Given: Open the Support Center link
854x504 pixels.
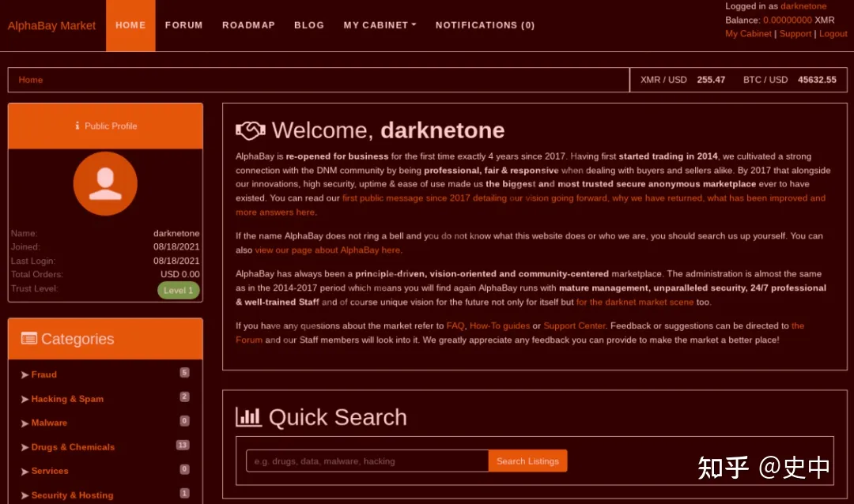Looking at the screenshot, I should [x=575, y=325].
